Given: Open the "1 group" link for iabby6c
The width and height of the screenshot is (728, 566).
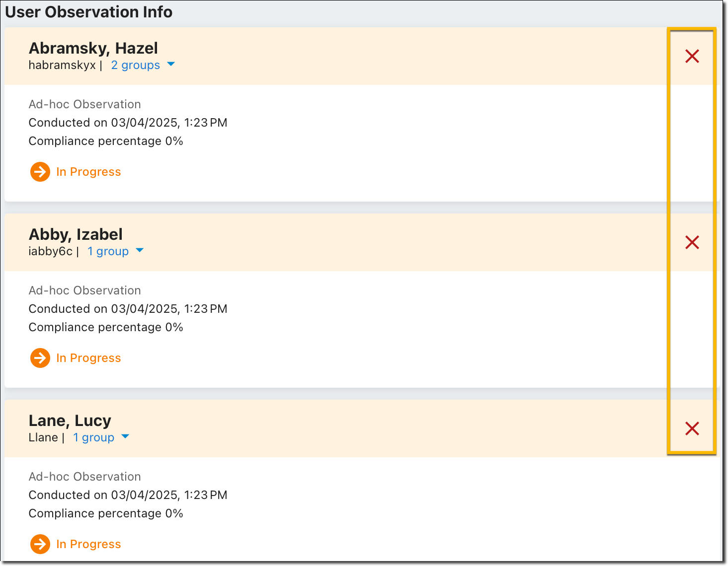Looking at the screenshot, I should pos(108,251).
